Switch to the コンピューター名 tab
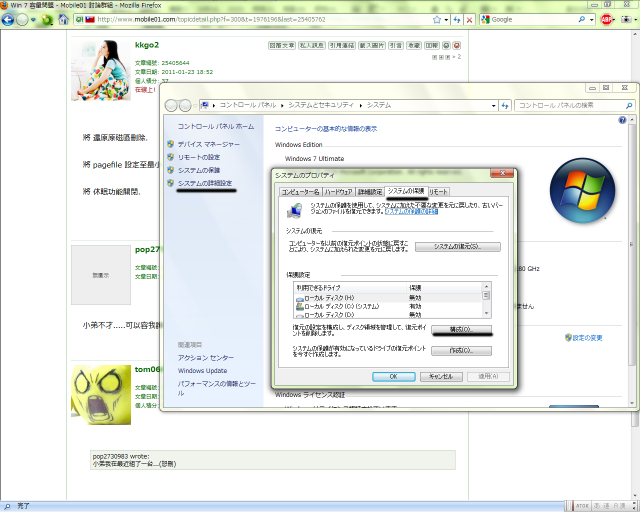This screenshot has height=512, width=640. pyautogui.click(x=301, y=192)
